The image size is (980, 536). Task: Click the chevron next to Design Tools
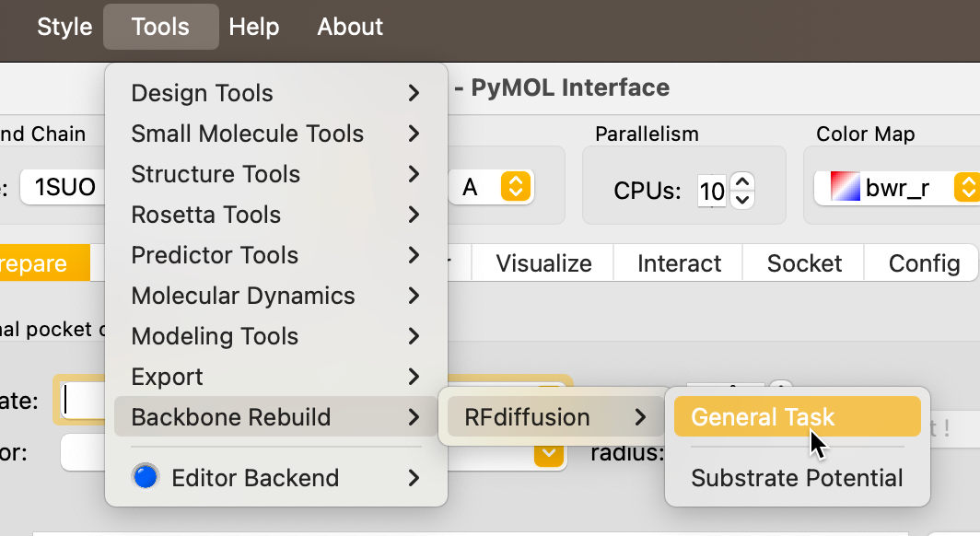(x=414, y=93)
